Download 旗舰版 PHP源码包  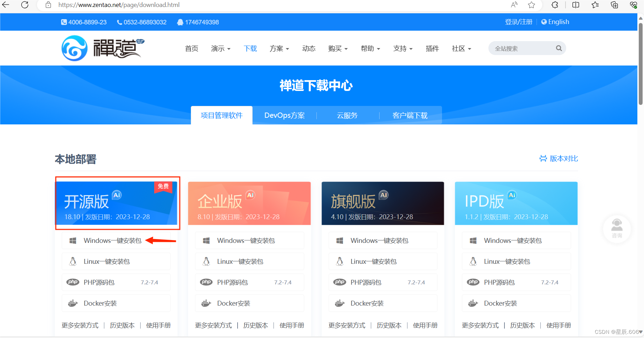(x=383, y=282)
